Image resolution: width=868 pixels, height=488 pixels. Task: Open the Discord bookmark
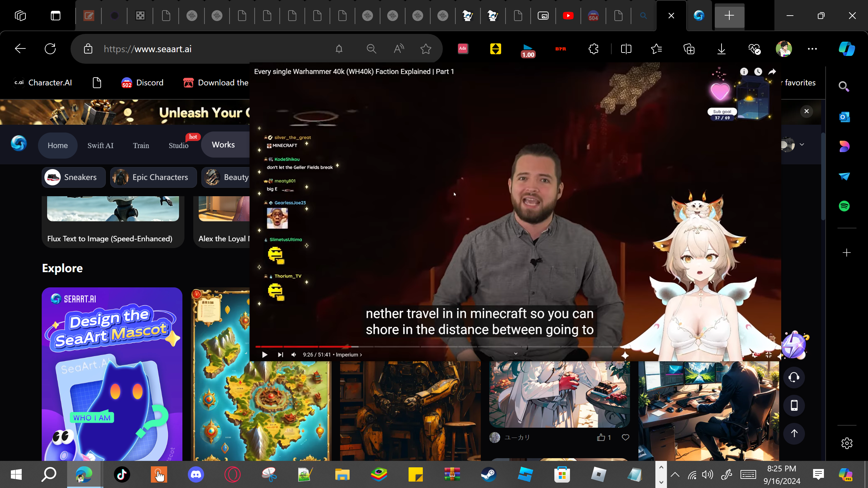(142, 83)
